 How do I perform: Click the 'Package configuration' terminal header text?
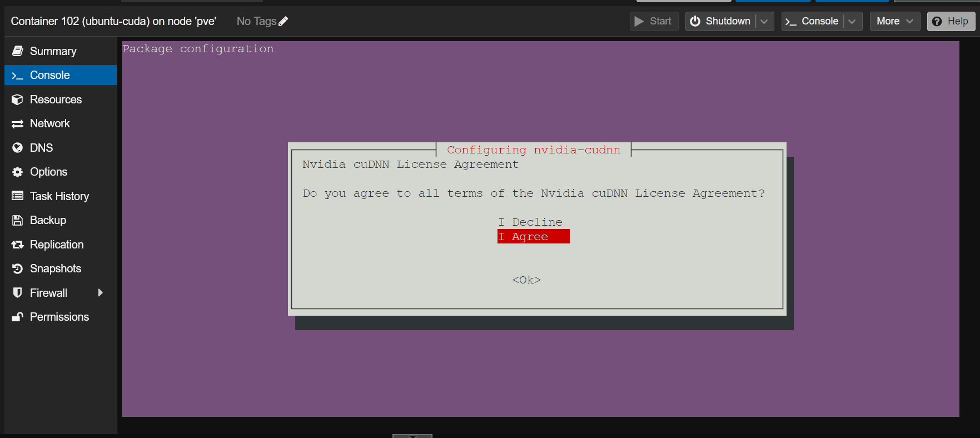(x=198, y=49)
